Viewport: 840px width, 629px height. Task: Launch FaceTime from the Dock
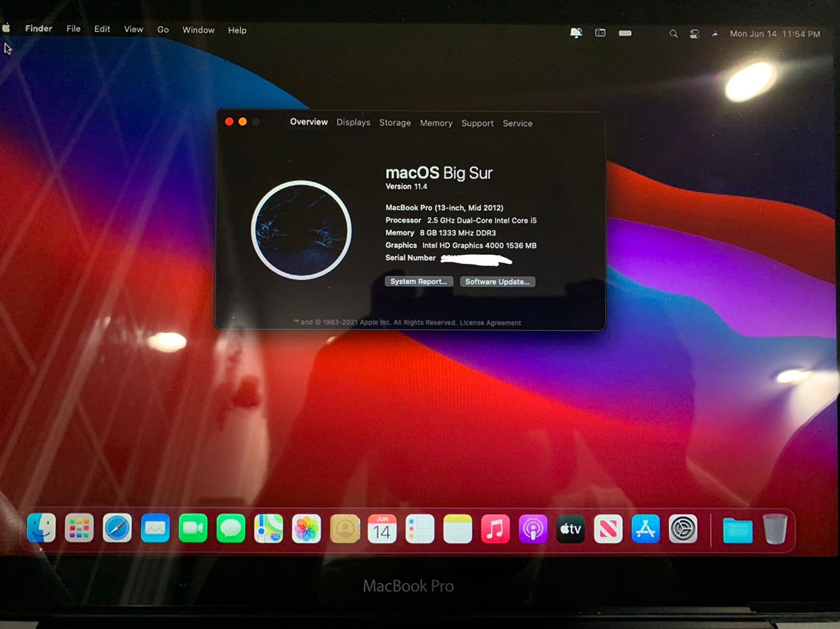(193, 528)
